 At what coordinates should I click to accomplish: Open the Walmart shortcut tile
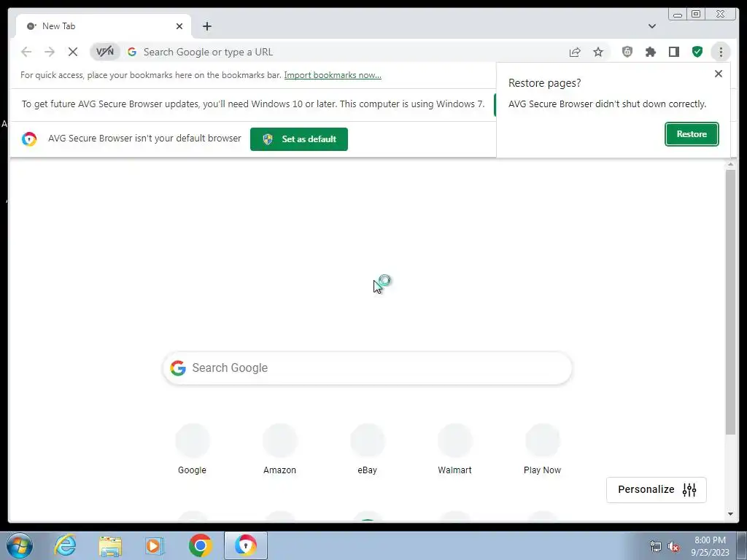[455, 449]
